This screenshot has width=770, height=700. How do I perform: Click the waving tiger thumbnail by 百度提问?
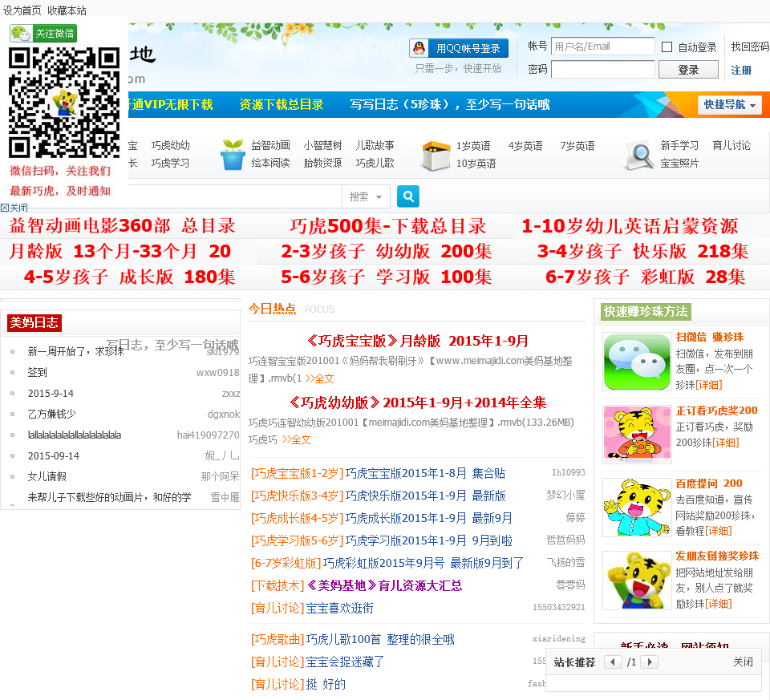pos(637,508)
